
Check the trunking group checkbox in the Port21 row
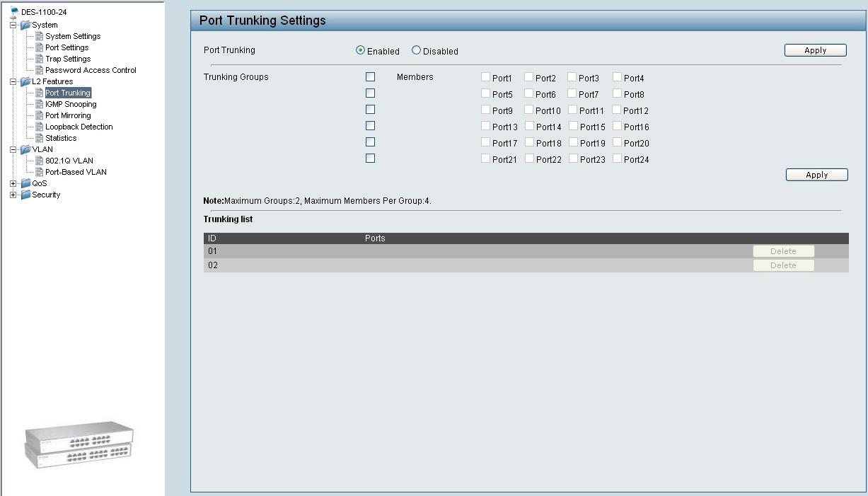370,158
